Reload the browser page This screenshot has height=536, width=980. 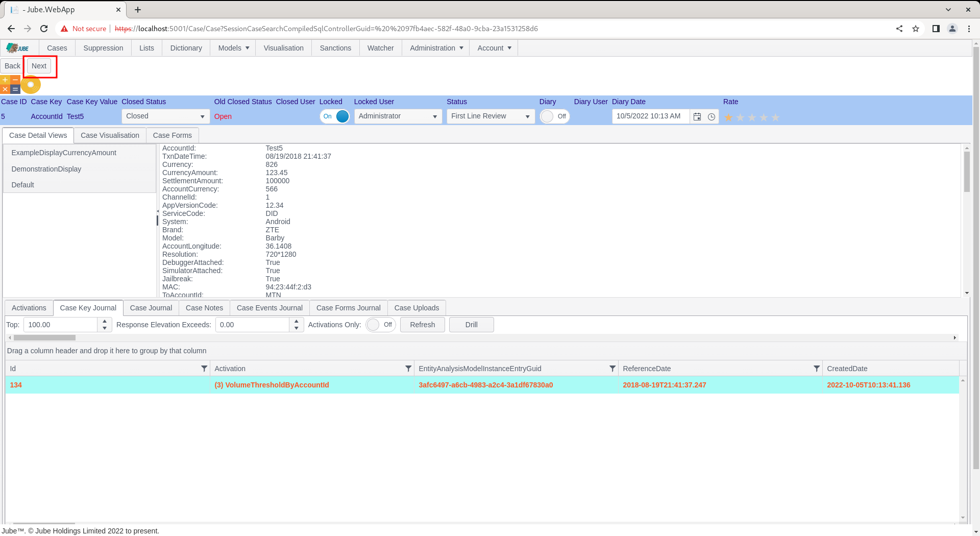click(44, 29)
